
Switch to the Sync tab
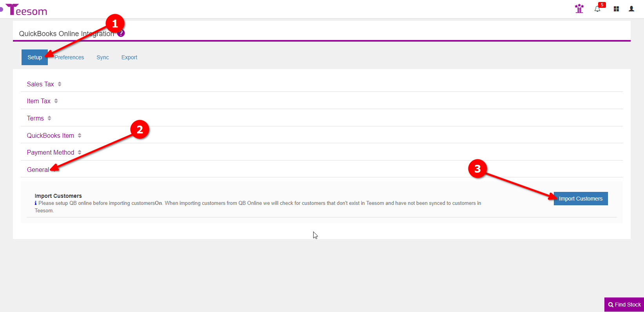(103, 57)
